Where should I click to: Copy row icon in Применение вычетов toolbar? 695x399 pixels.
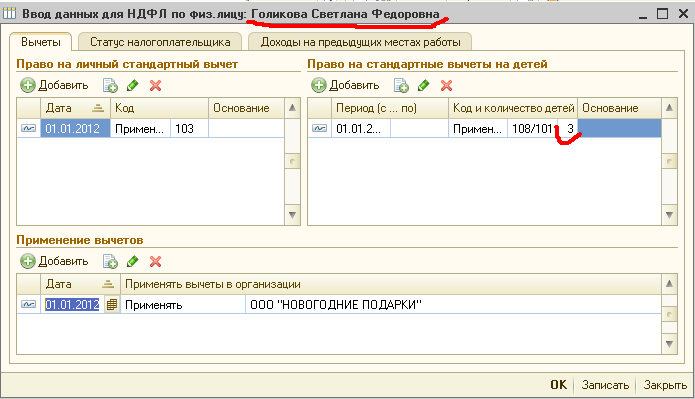110,261
